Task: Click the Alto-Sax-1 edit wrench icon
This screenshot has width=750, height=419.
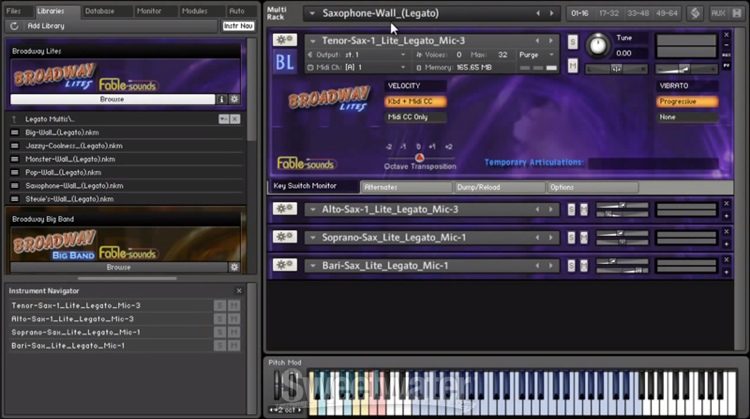Action: click(x=285, y=209)
